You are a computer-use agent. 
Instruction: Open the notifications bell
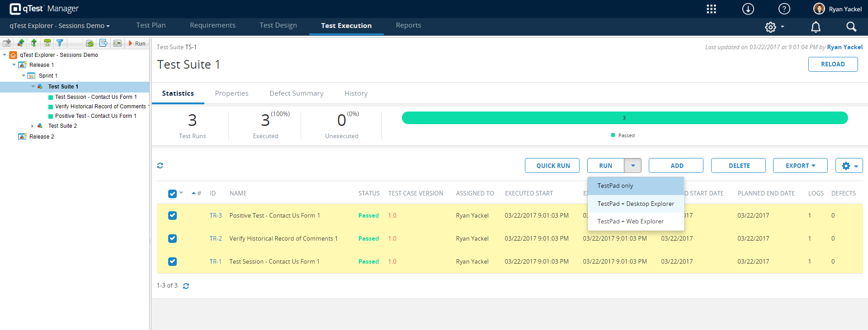pos(816,27)
